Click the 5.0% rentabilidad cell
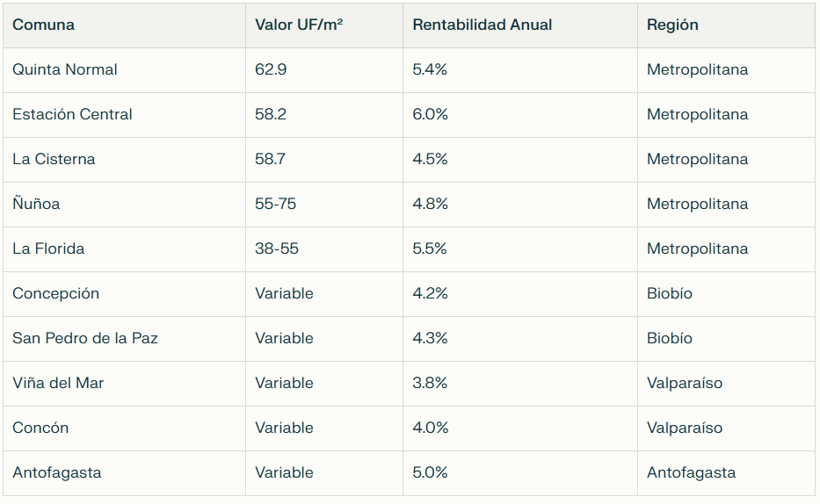Image resolution: width=820 pixels, height=504 pixels. click(430, 472)
